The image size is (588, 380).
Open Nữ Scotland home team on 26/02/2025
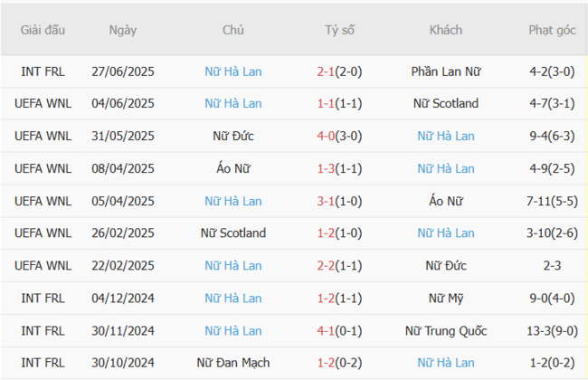[233, 233]
